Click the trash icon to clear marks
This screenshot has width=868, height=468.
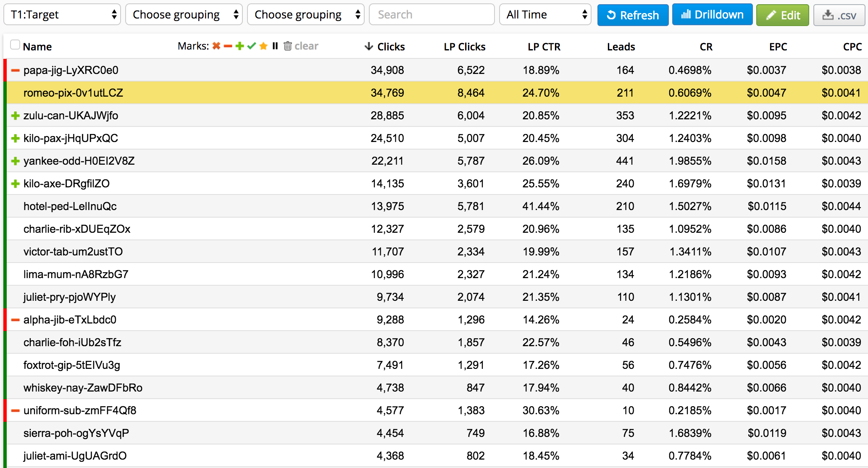coord(288,46)
